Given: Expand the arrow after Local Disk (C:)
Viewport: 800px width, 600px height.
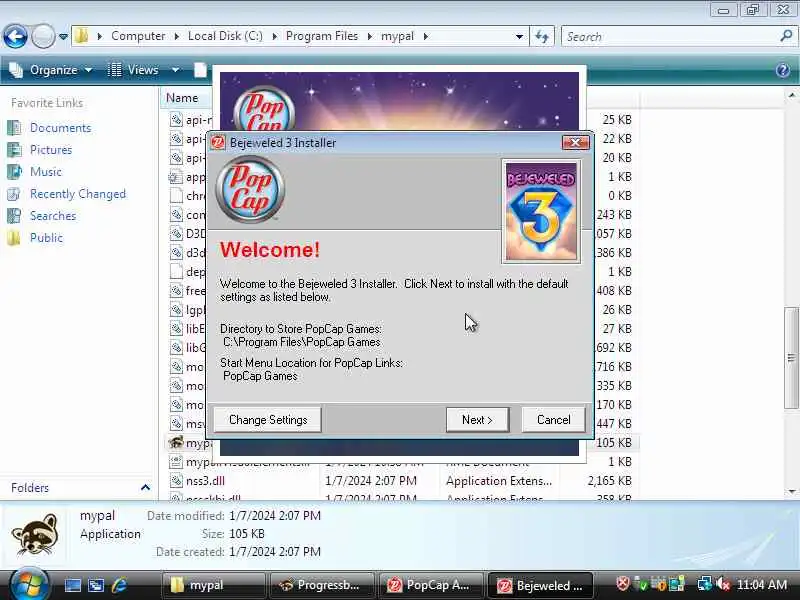Looking at the screenshot, I should pyautogui.click(x=274, y=36).
